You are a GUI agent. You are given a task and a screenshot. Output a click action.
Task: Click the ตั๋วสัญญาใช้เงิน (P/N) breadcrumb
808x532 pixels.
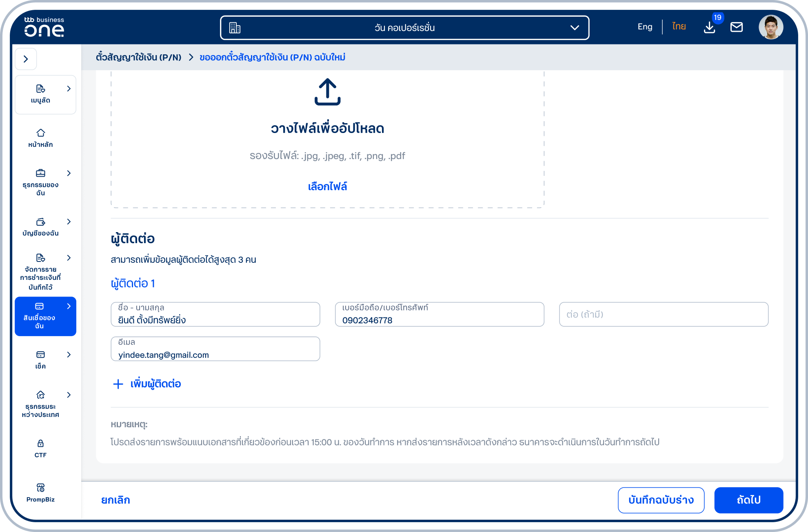click(x=139, y=57)
